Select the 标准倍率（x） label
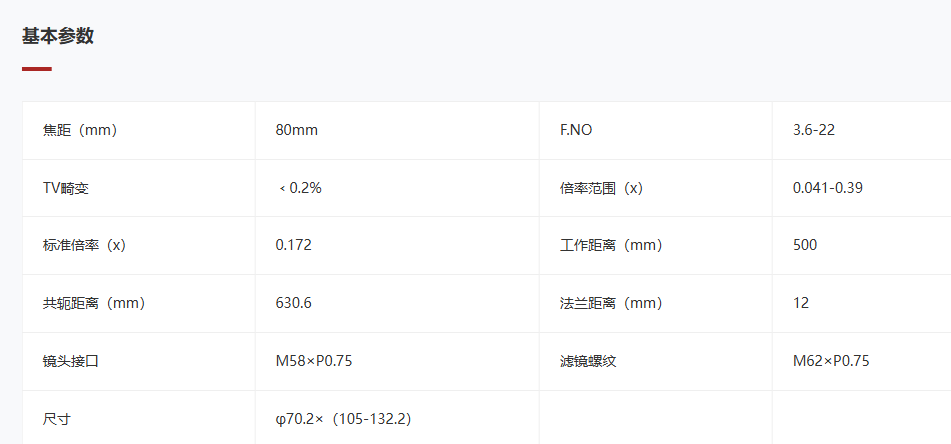951x444 pixels. (x=84, y=246)
